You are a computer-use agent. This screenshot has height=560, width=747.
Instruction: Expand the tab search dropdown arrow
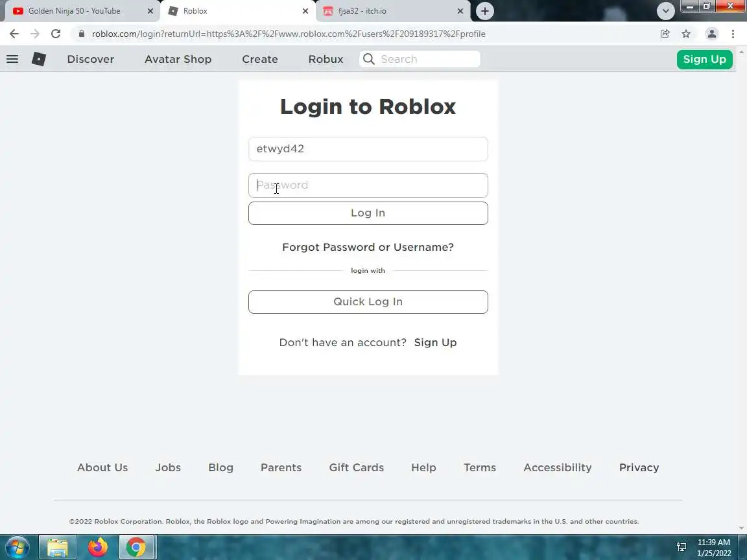click(x=665, y=11)
